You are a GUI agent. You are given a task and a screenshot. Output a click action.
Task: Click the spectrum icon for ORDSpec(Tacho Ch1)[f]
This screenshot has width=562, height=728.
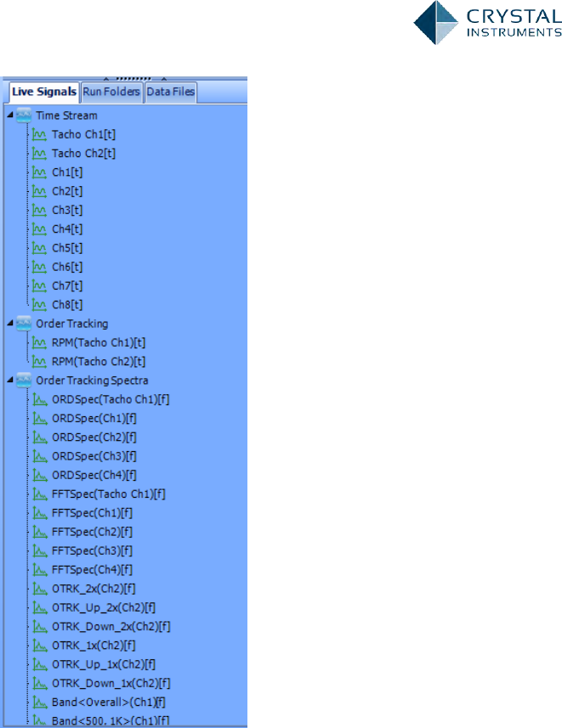(x=40, y=400)
